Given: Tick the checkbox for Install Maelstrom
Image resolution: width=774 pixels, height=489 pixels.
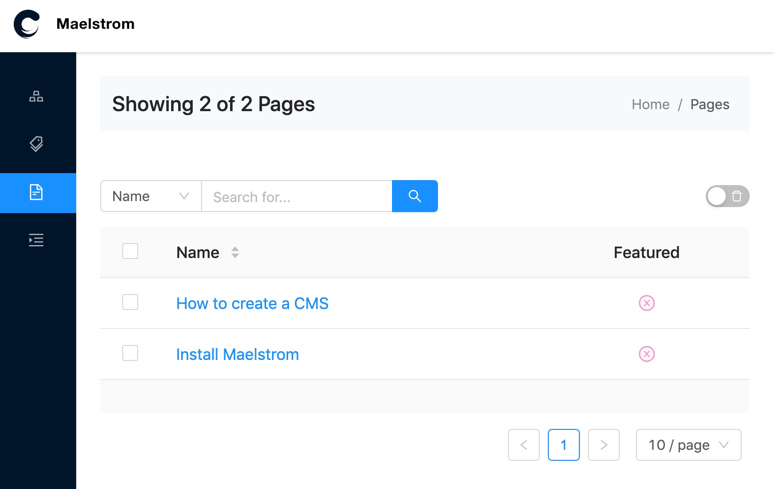Looking at the screenshot, I should 130,353.
